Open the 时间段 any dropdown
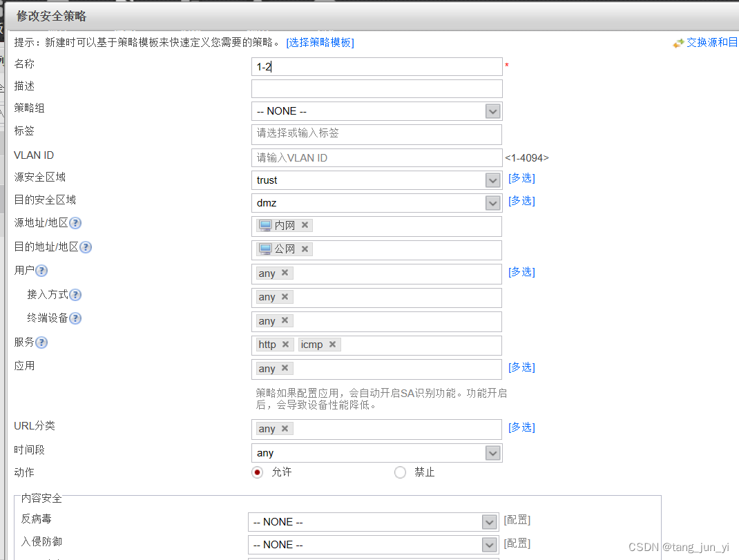739x560 pixels. [493, 453]
